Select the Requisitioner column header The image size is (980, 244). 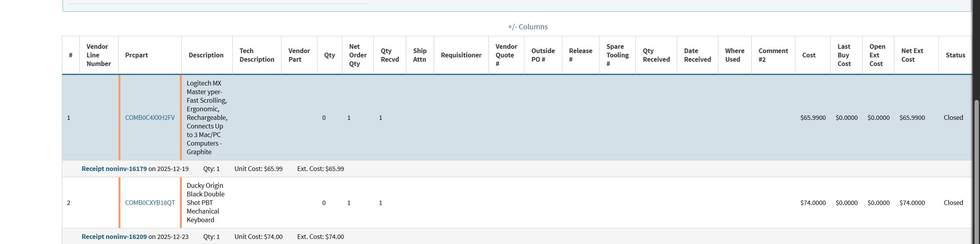[461, 55]
